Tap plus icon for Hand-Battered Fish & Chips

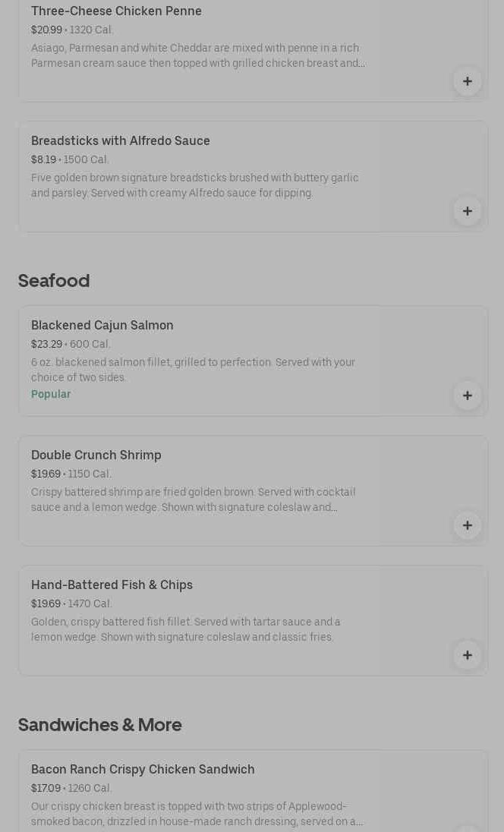(x=467, y=655)
